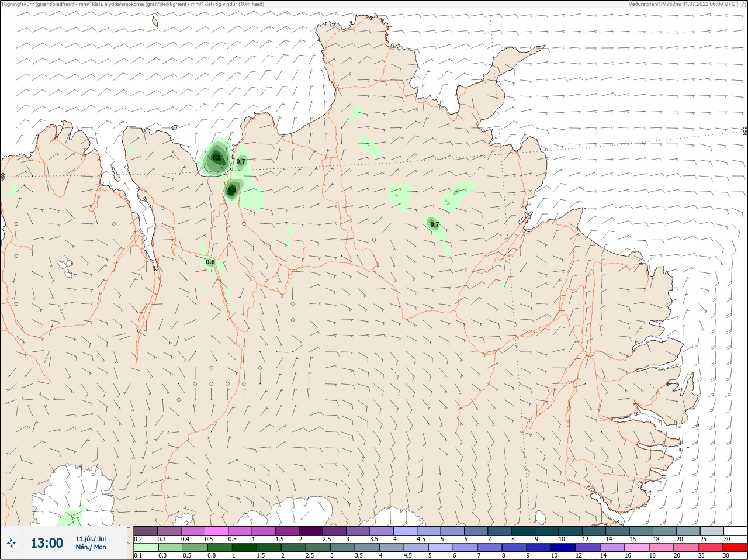The image size is (748, 560).
Task: Pick the white 30 swatch in upper legend
Action: (735, 531)
